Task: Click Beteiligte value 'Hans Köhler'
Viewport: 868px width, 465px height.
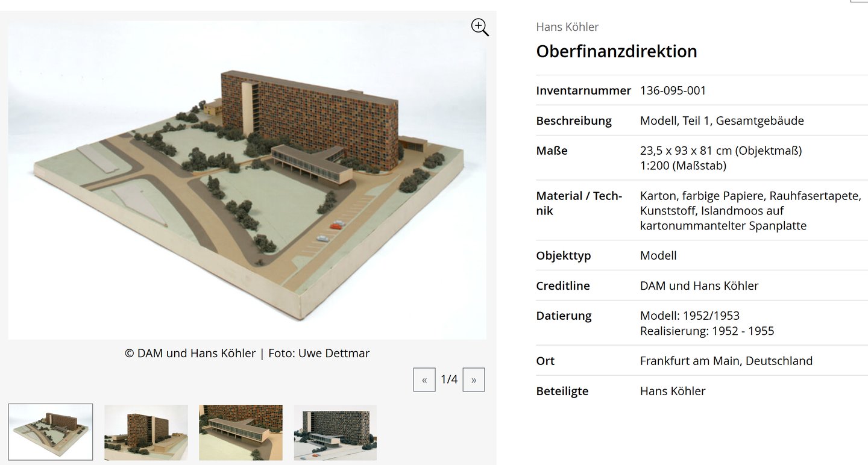Action: tap(673, 391)
